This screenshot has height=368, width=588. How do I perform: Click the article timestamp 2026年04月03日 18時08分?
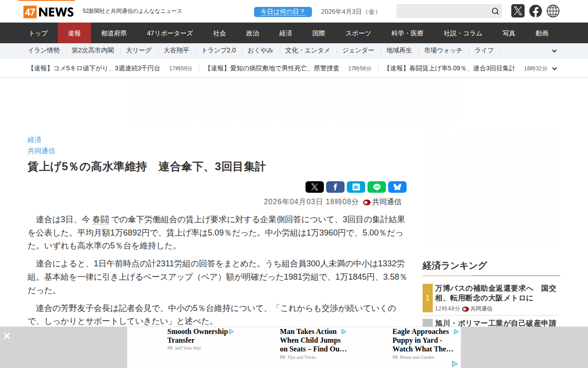(x=311, y=202)
